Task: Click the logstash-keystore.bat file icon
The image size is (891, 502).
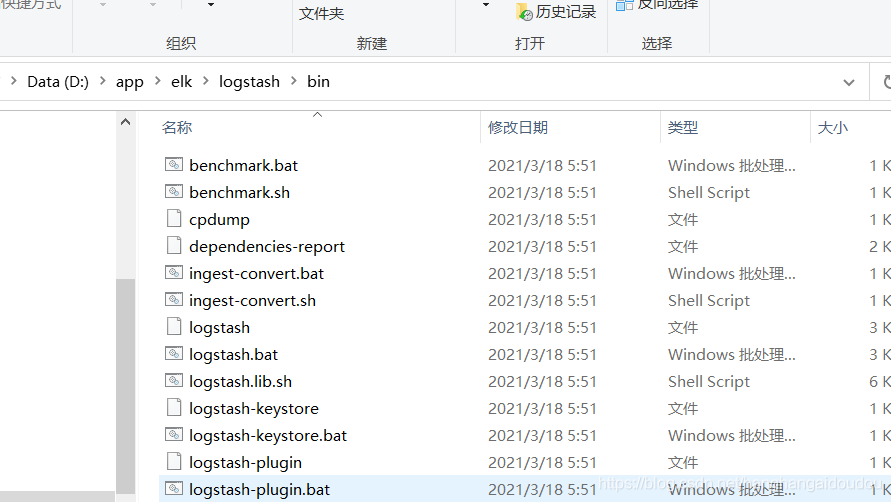Action: pos(174,435)
